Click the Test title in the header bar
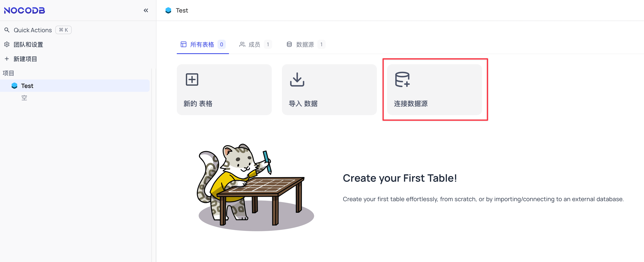The image size is (644, 262). click(182, 10)
